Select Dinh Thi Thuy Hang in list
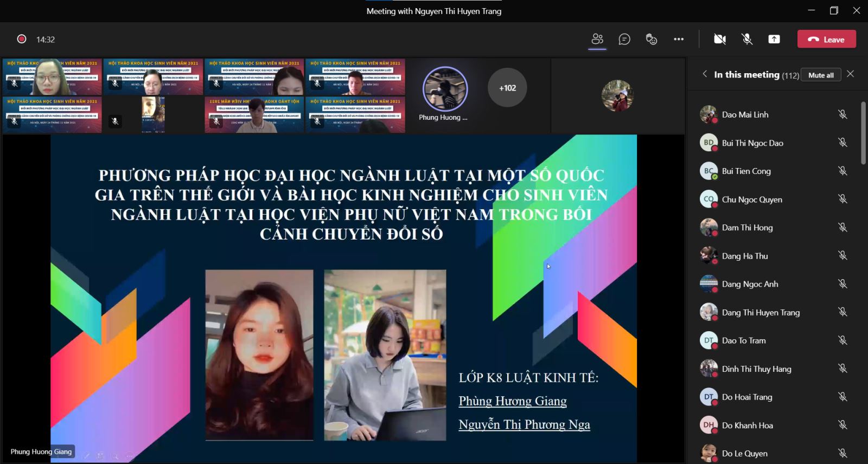The width and height of the screenshot is (868, 464). tap(756, 369)
